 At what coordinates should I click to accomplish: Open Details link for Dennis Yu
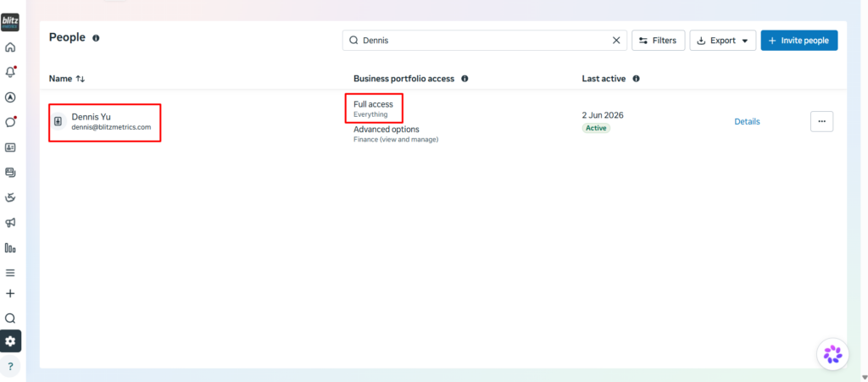[x=747, y=122]
